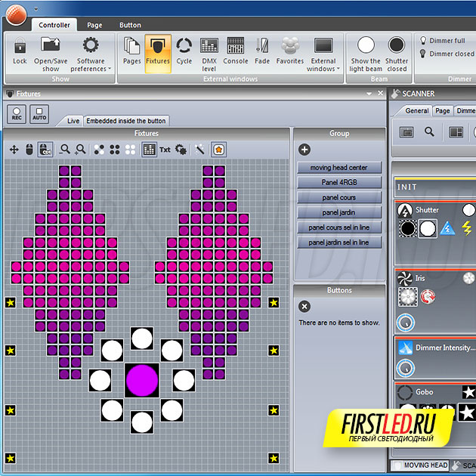Select the Panel 4RGB group
This screenshot has height=476, width=476.
coord(339,183)
